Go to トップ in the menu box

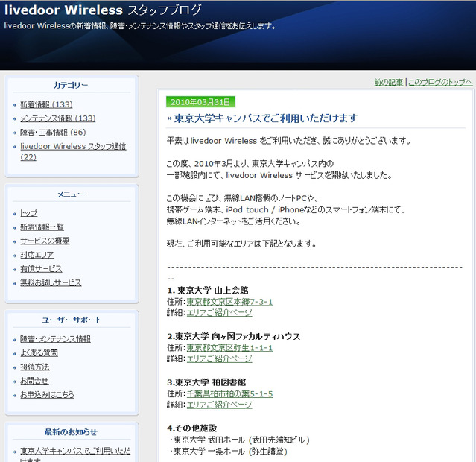click(29, 213)
